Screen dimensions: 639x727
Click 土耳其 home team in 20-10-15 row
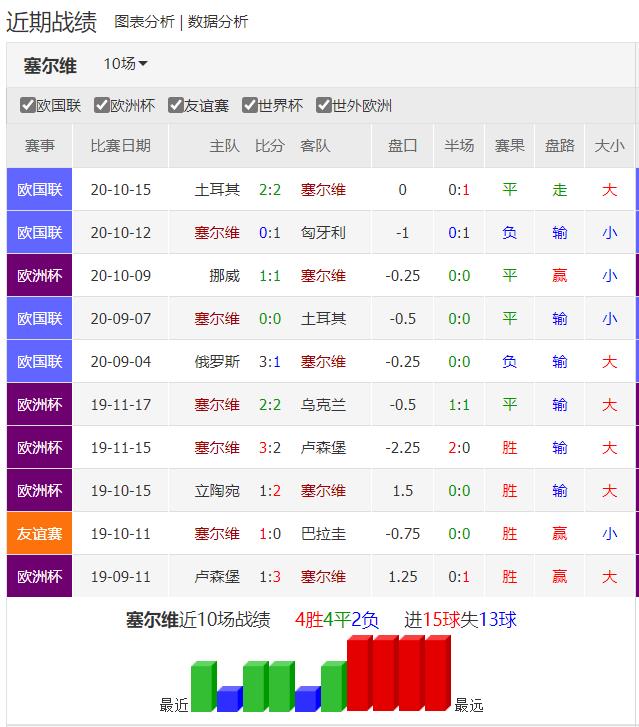[x=217, y=190]
